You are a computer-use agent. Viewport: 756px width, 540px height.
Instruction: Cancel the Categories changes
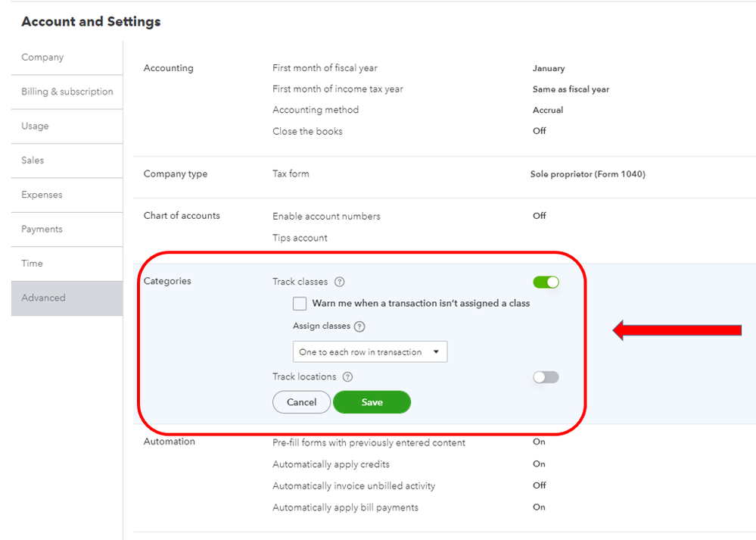[301, 402]
